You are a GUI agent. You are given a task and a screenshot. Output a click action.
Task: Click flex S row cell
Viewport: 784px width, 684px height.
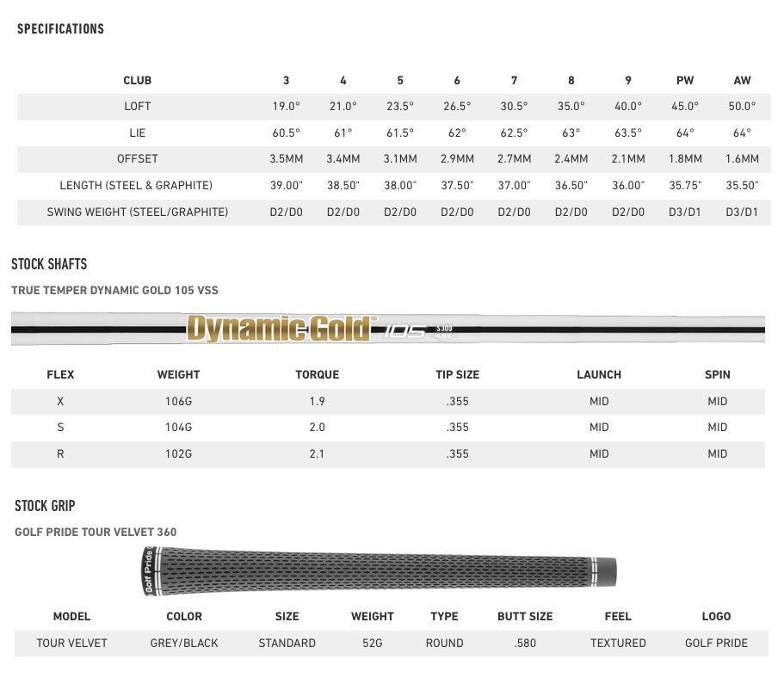(60, 428)
